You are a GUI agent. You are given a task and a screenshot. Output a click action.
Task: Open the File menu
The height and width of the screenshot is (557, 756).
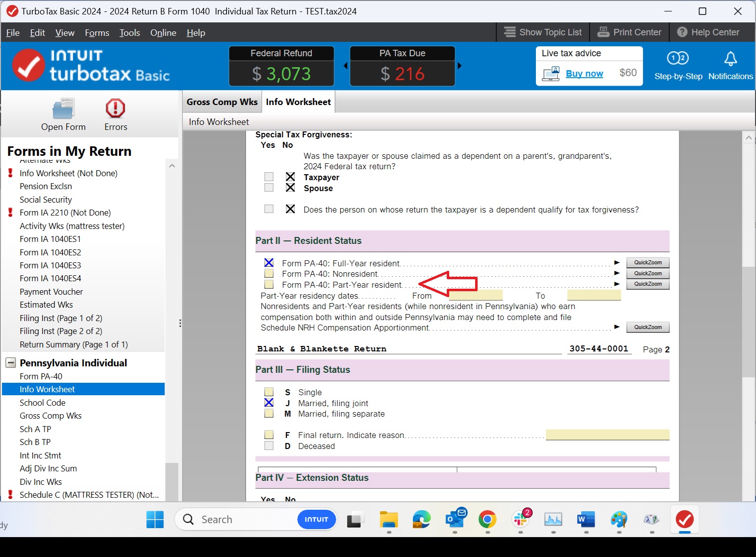(13, 33)
